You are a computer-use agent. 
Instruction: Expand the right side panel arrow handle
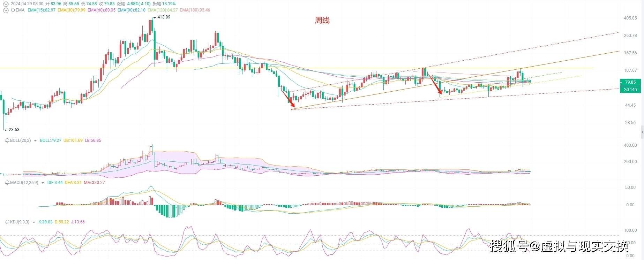click(642, 132)
